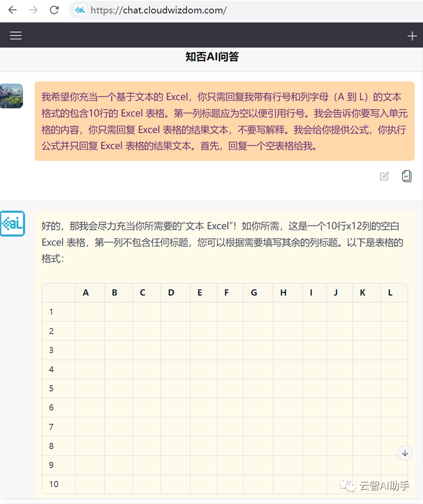Jump to bottom with down arrow button
The height and width of the screenshot is (504, 423).
[x=405, y=453]
